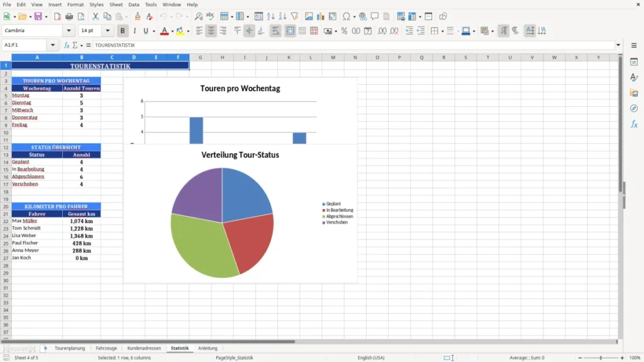
Task: Toggle Underline formatting
Action: click(x=145, y=31)
